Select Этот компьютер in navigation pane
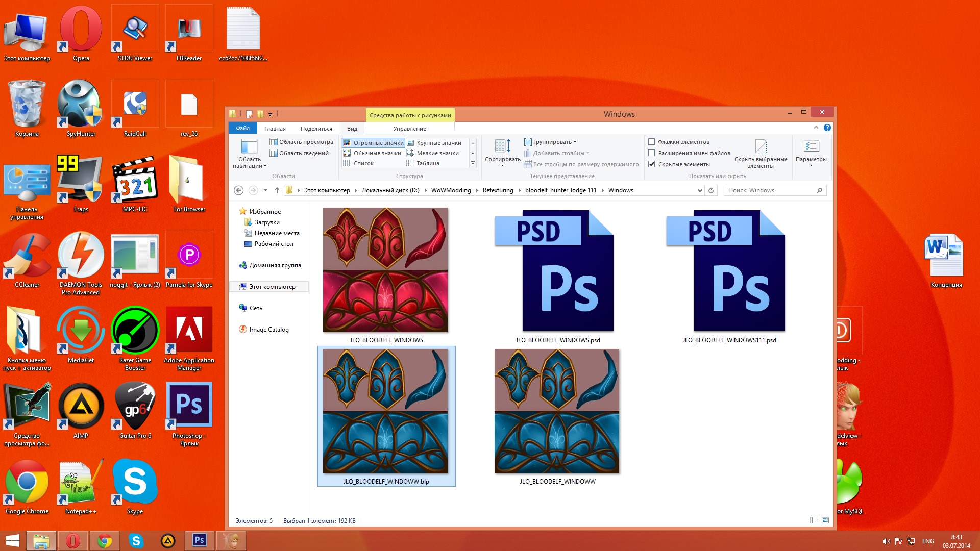 (268, 287)
